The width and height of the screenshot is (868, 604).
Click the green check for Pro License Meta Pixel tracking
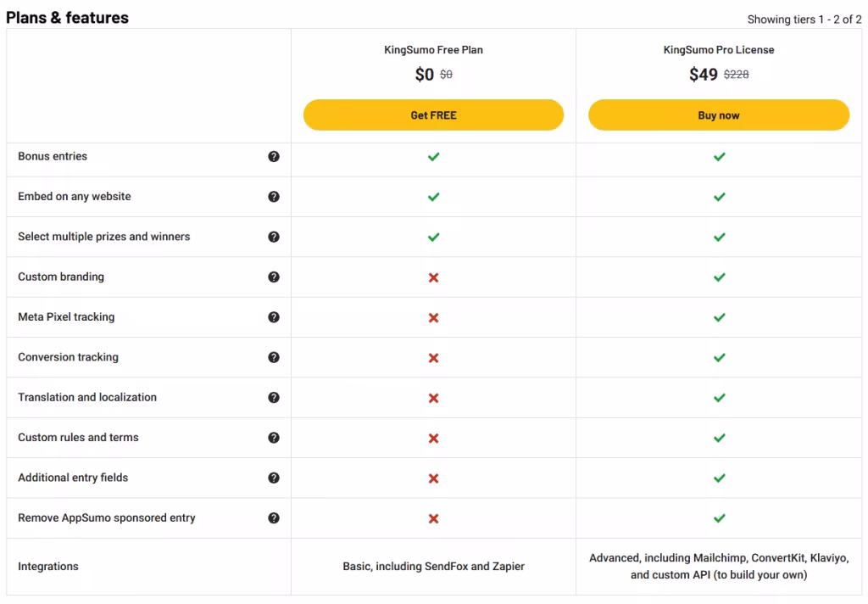[x=719, y=316]
